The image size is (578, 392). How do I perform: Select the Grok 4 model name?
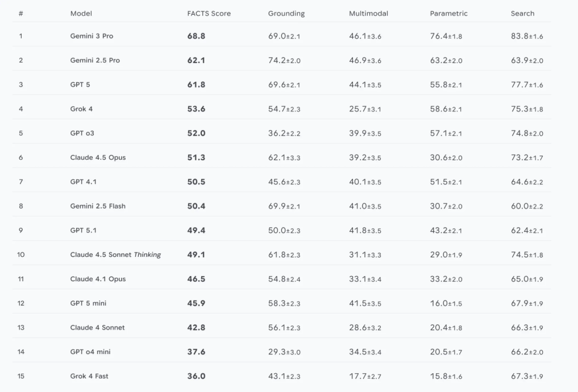point(81,109)
